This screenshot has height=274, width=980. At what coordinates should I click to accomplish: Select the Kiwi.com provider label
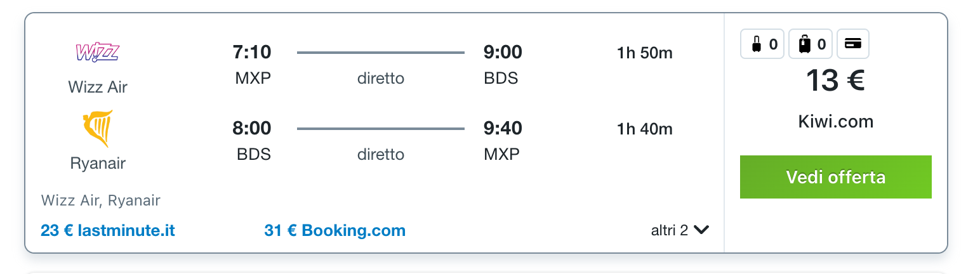[x=835, y=121]
